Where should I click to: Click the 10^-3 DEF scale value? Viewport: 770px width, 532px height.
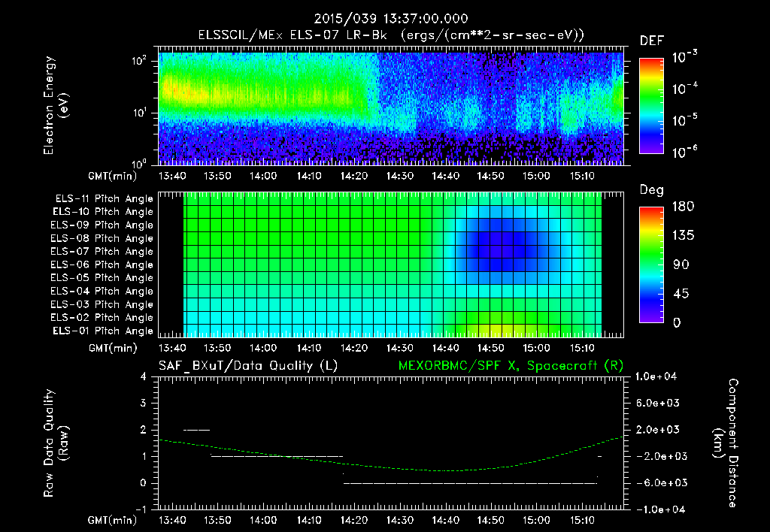pos(684,56)
